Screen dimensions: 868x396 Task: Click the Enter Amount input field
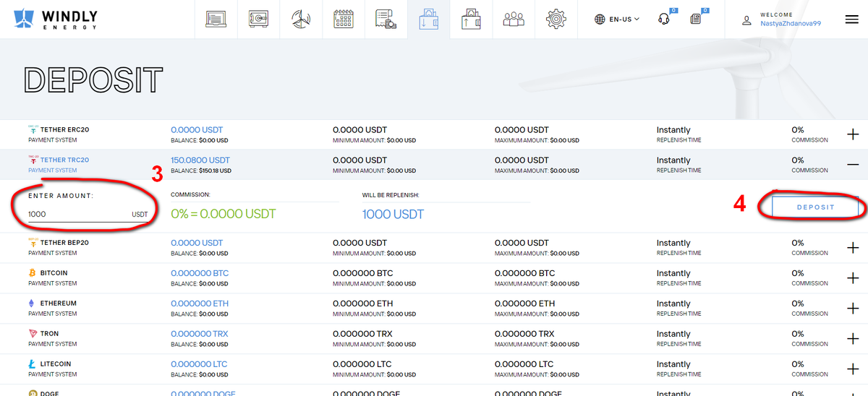point(88,215)
